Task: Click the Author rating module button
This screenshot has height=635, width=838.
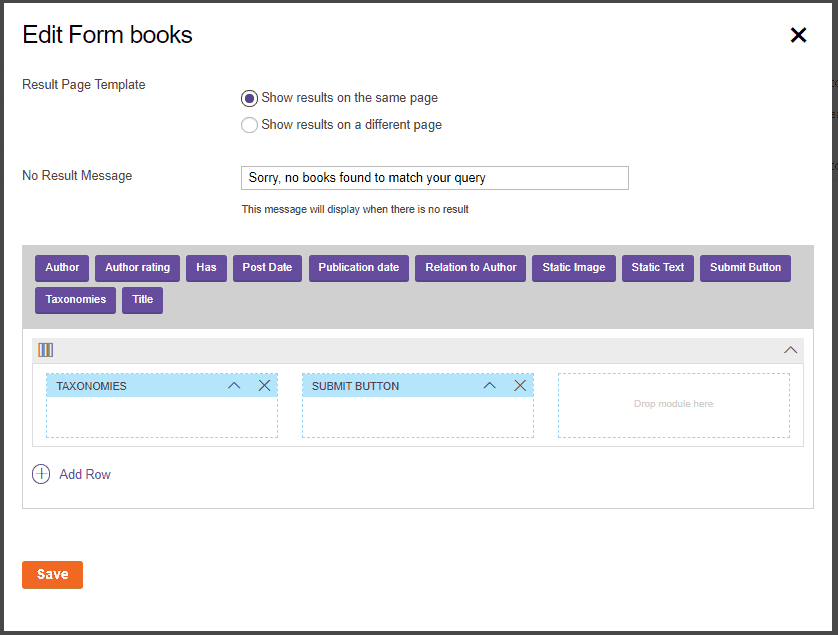Action: coord(137,268)
